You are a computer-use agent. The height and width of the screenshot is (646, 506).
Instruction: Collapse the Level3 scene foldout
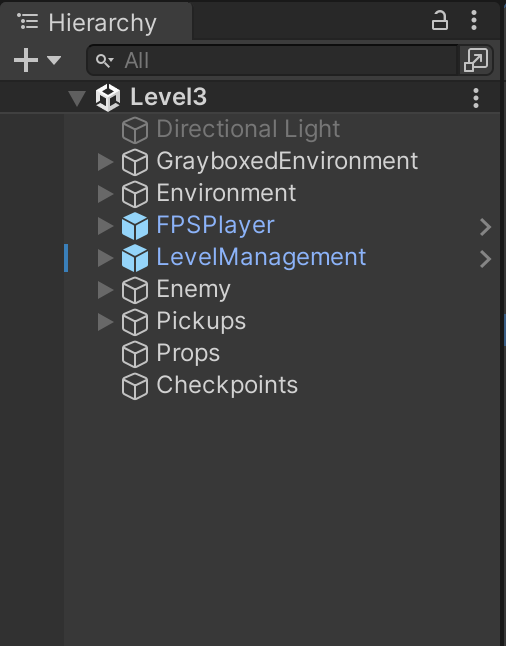pyautogui.click(x=77, y=98)
